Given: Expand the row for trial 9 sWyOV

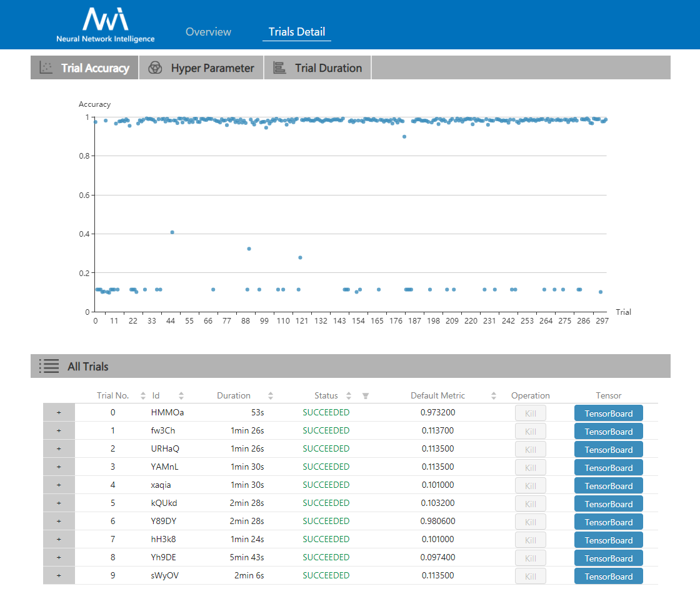Looking at the screenshot, I should 59,576.
